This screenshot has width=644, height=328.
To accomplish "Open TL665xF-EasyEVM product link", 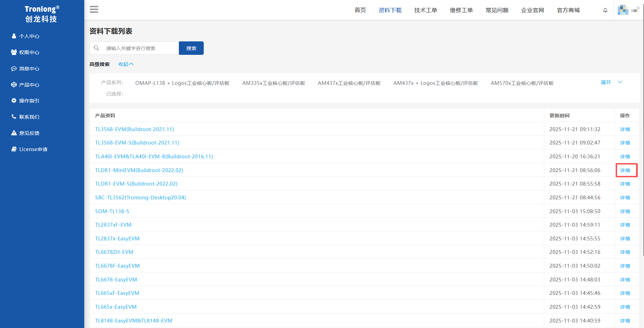I will [x=117, y=293].
